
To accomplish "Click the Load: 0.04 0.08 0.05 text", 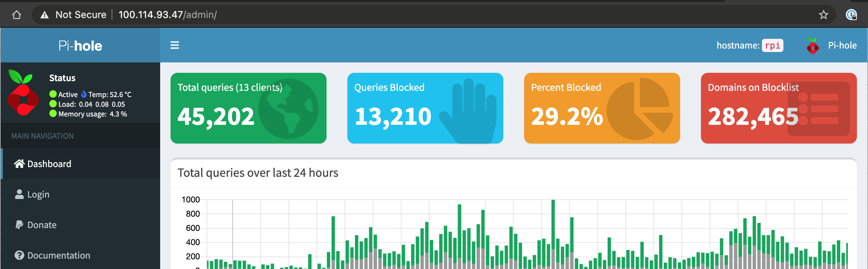I will point(92,104).
